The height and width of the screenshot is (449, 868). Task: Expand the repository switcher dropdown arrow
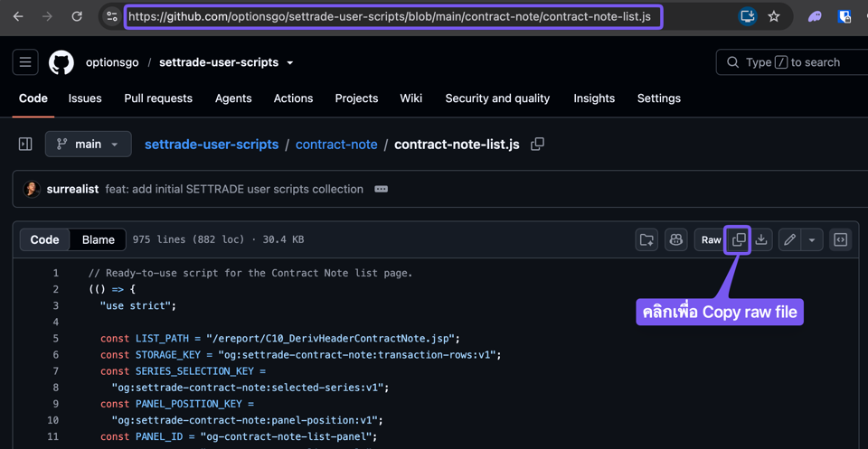click(x=289, y=63)
